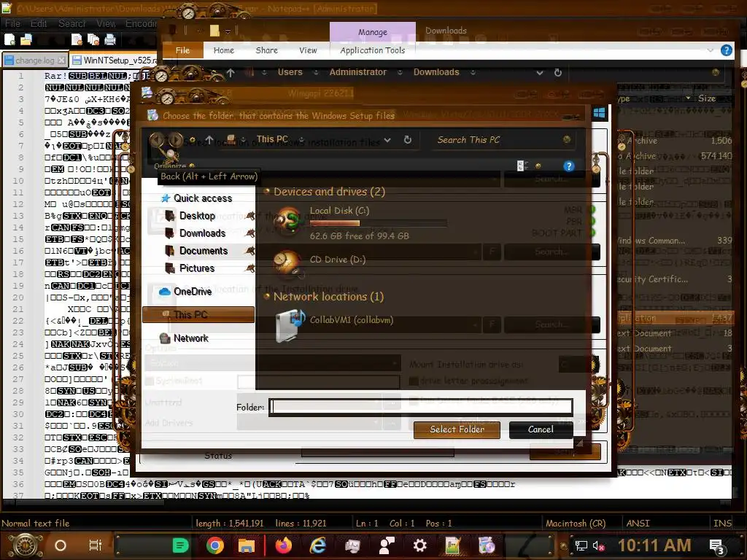Open help icon in folder dialog

(568, 166)
